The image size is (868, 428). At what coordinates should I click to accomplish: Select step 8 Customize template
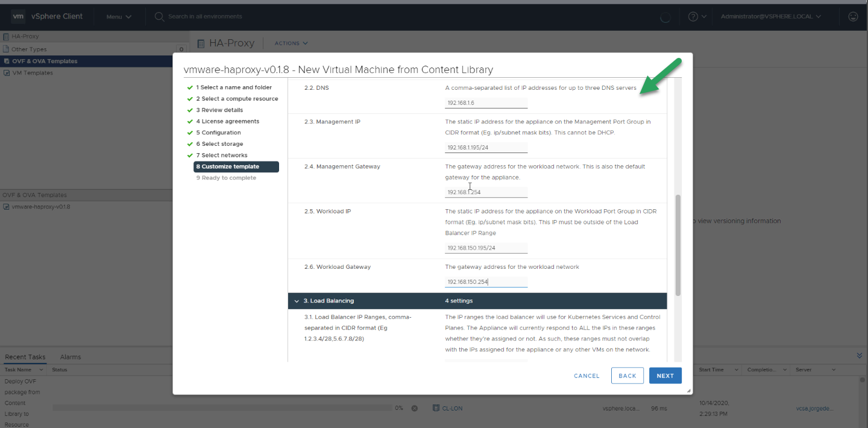pyautogui.click(x=236, y=167)
